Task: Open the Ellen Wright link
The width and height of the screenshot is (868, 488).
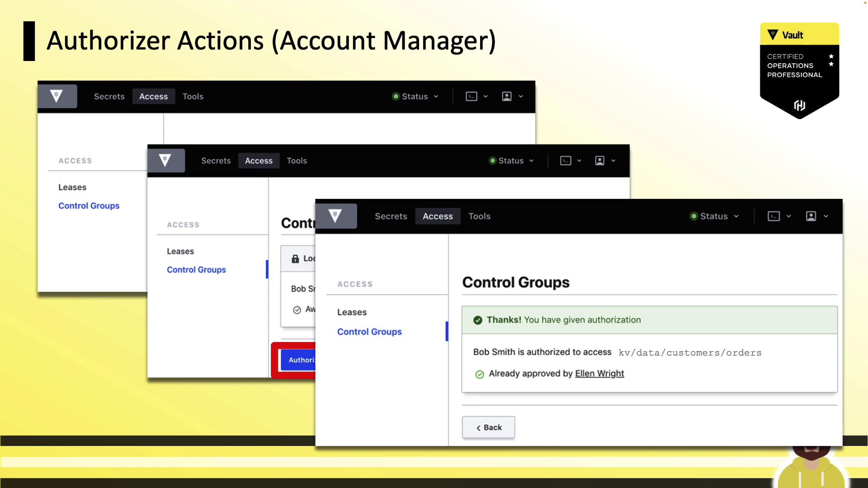Action: click(x=599, y=374)
